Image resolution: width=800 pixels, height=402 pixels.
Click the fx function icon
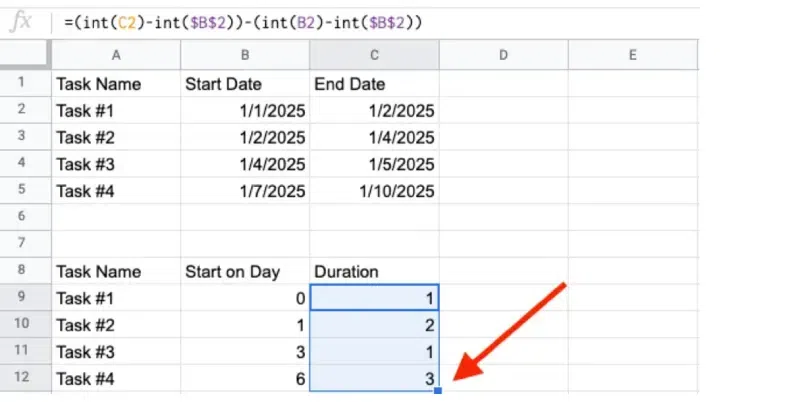coord(21,22)
